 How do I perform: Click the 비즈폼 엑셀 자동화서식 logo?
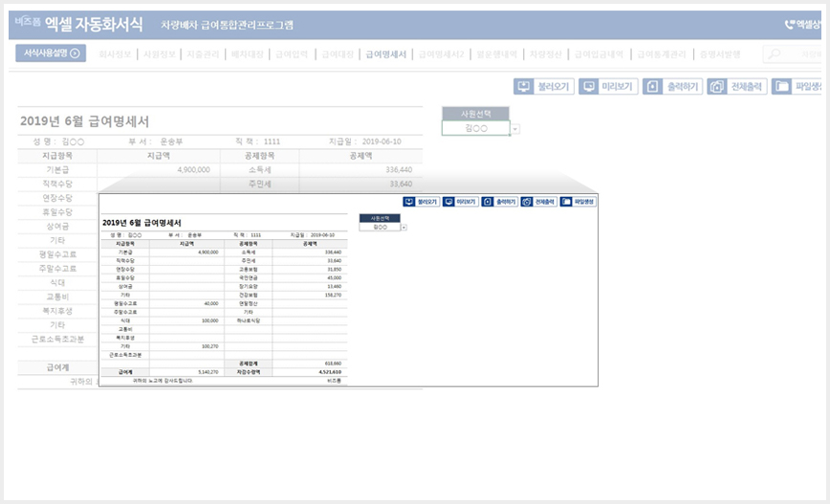click(x=78, y=23)
